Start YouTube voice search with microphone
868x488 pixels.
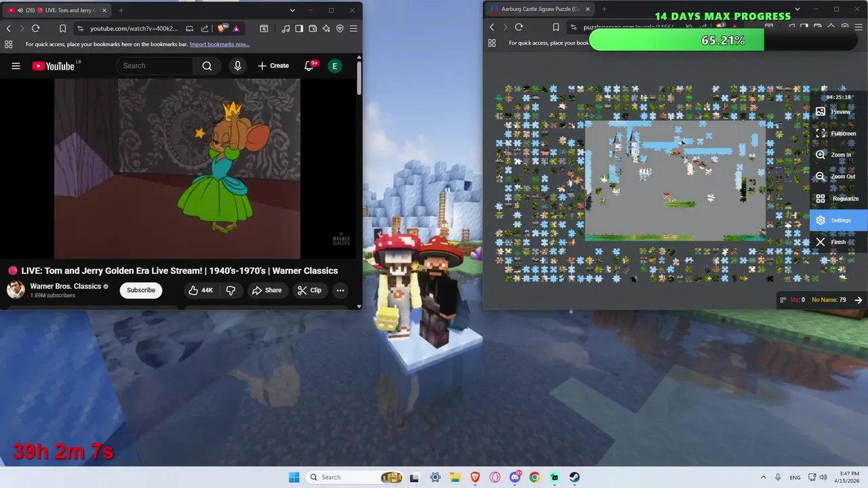pos(237,66)
